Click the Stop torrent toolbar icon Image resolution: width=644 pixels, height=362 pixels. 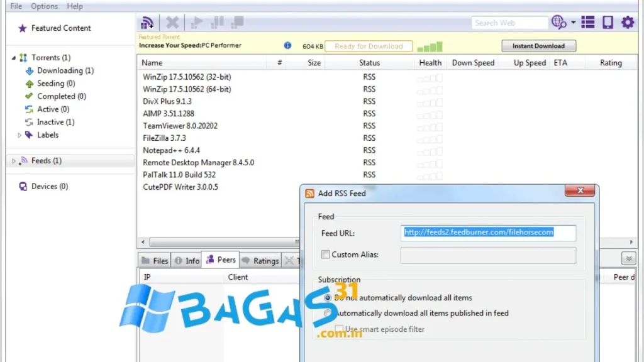[237, 23]
